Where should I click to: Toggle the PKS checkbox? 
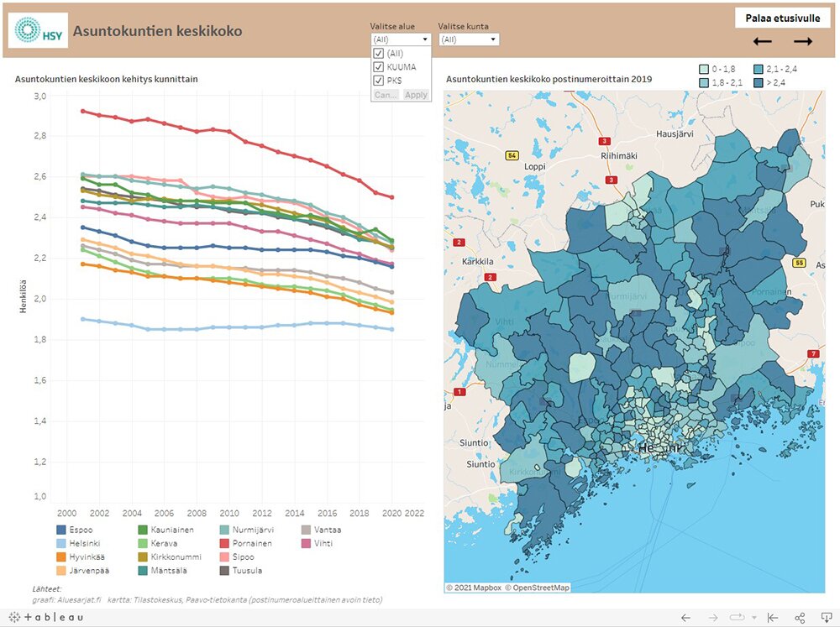[379, 81]
